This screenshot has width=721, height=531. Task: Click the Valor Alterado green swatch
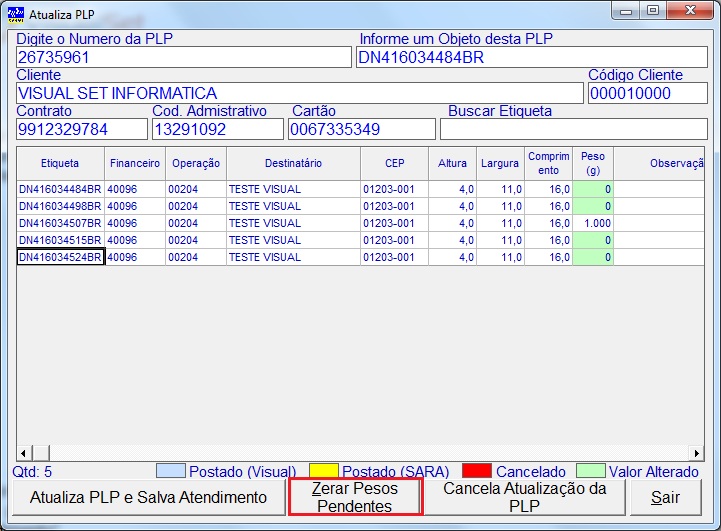point(590,471)
